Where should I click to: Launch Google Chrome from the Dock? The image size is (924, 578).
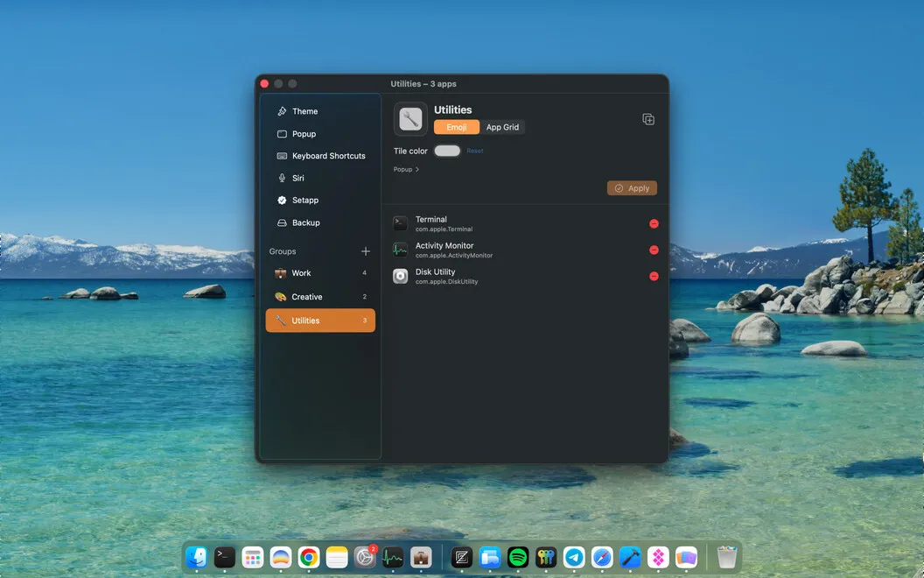[x=308, y=557]
